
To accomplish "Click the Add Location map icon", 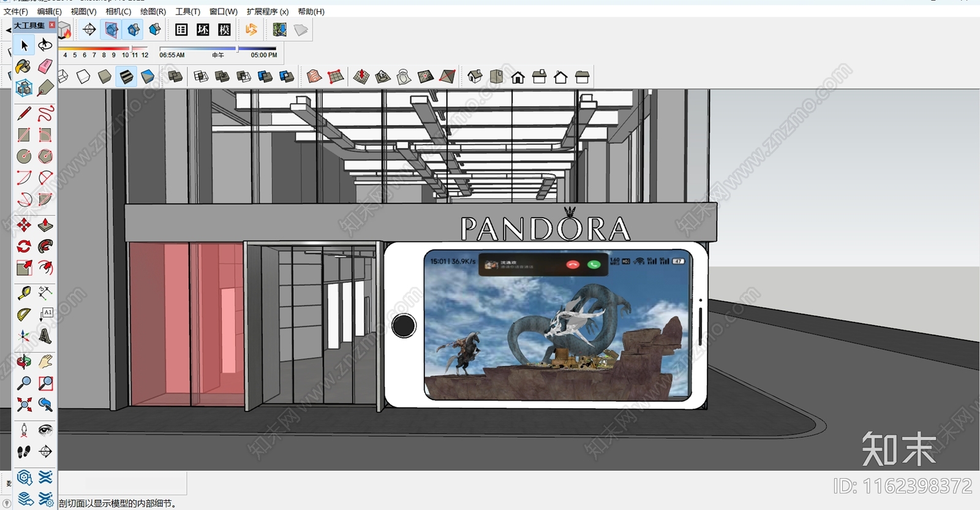I will (280, 29).
